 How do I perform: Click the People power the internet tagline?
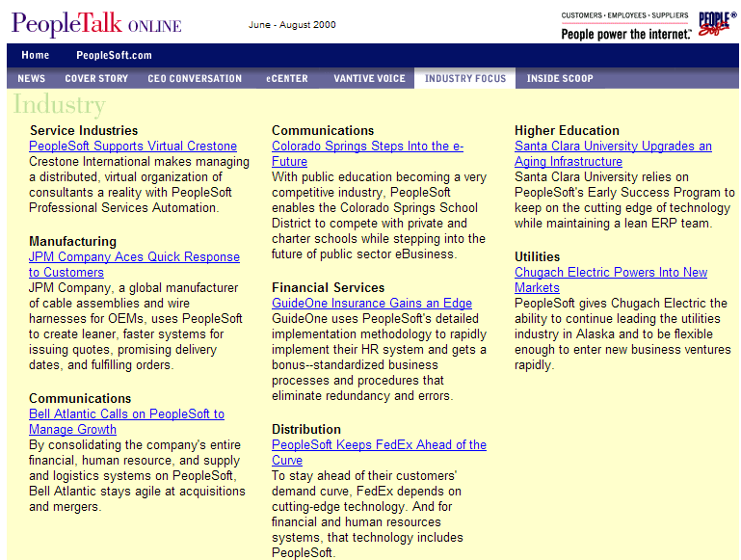[x=626, y=34]
